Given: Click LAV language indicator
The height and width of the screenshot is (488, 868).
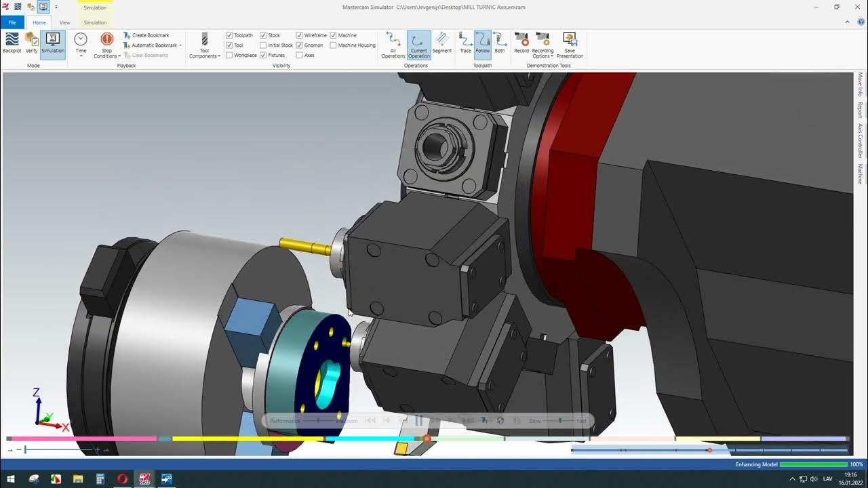Looking at the screenshot, I should pyautogui.click(x=827, y=479).
